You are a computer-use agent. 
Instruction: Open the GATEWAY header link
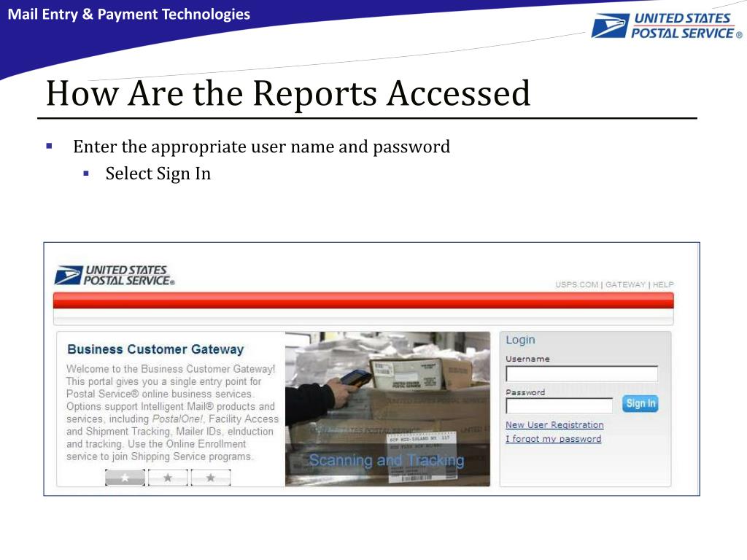point(625,285)
